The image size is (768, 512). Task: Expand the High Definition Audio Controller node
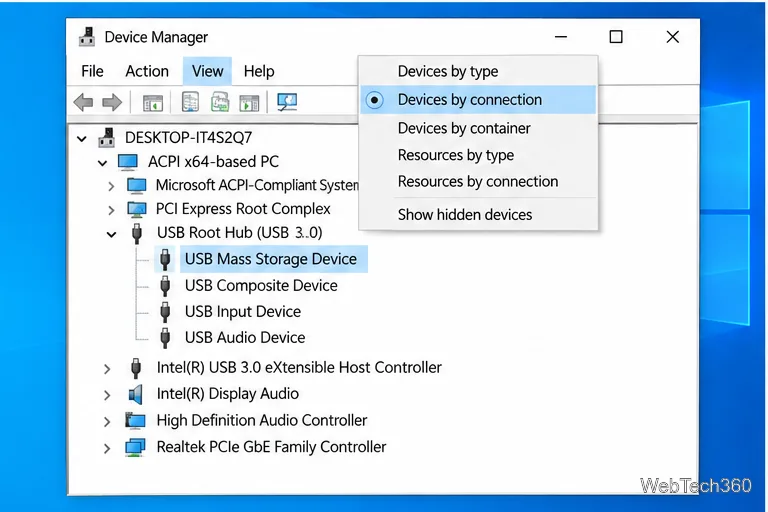pos(107,421)
